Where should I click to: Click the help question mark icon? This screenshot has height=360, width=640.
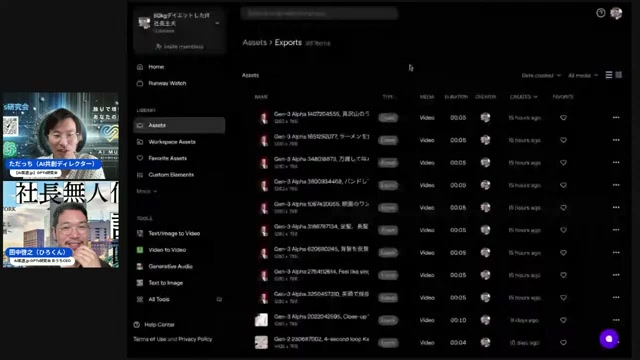coord(600,13)
